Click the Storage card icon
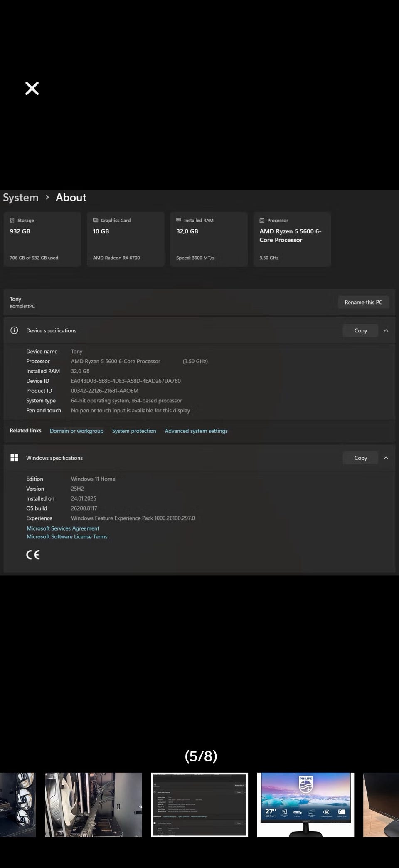This screenshot has height=868, width=399. click(12, 221)
